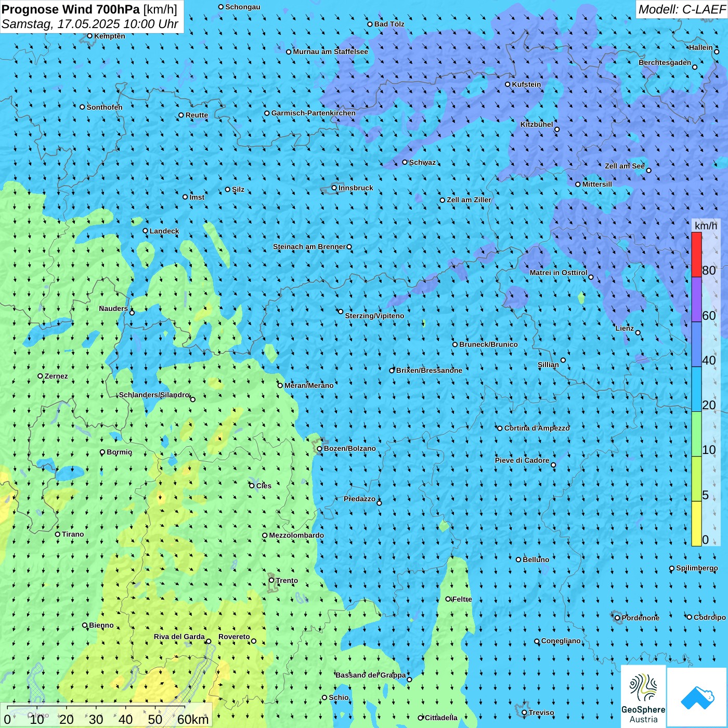Viewport: 728px width, 728px height.
Task: Click the Rovereto label
Action: point(234,636)
